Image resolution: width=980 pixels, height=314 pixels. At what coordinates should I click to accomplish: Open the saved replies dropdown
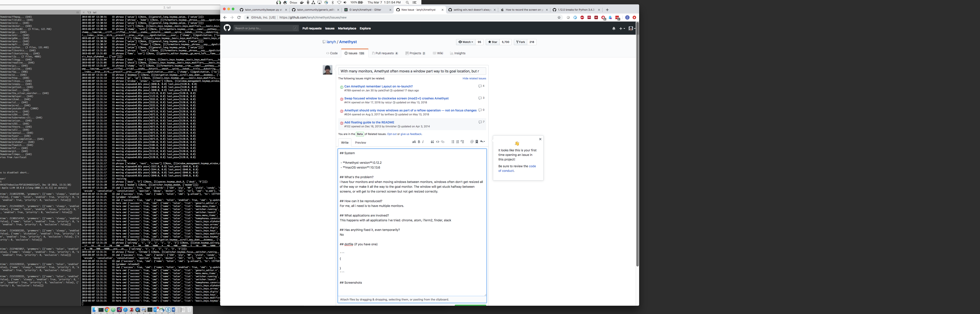(477, 142)
